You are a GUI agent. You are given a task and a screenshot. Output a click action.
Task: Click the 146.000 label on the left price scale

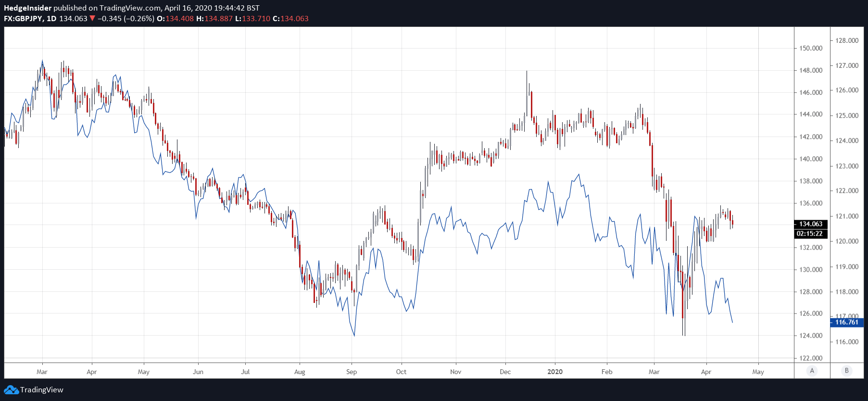pyautogui.click(x=811, y=92)
